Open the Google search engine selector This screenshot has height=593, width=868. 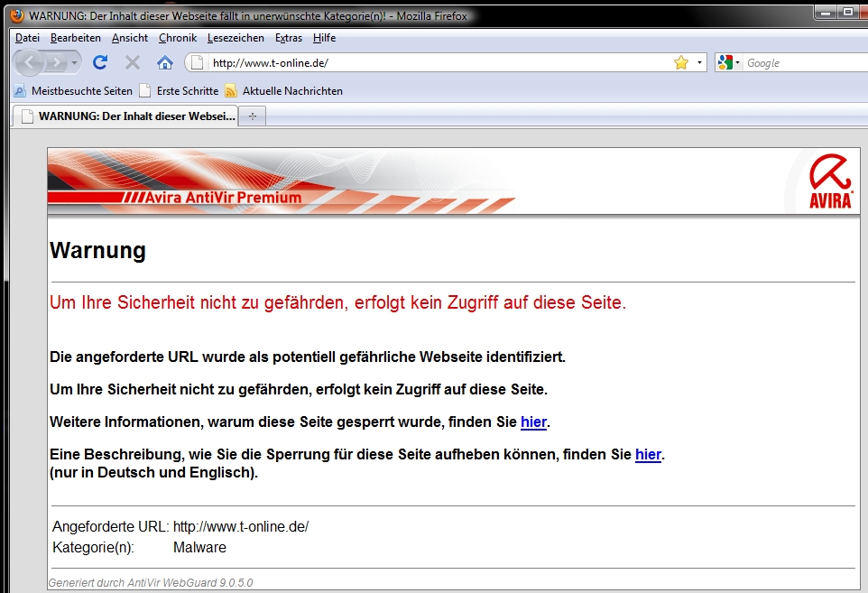pos(728,62)
